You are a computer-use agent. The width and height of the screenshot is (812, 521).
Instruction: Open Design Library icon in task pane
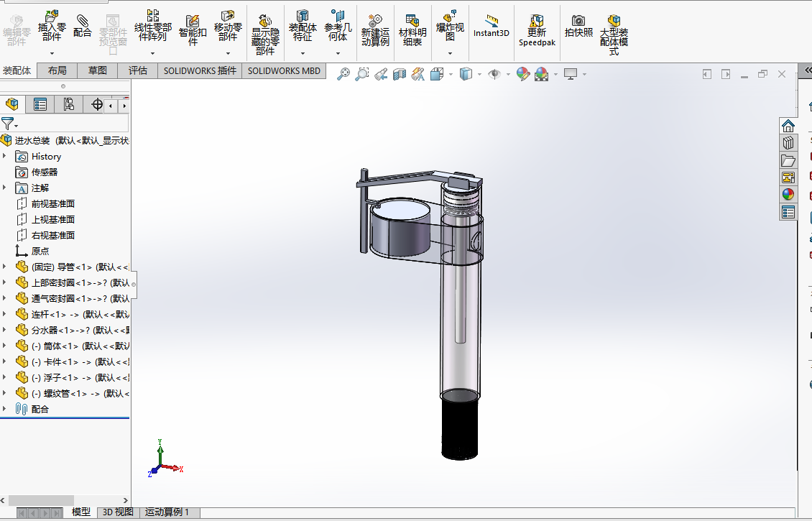[788, 143]
